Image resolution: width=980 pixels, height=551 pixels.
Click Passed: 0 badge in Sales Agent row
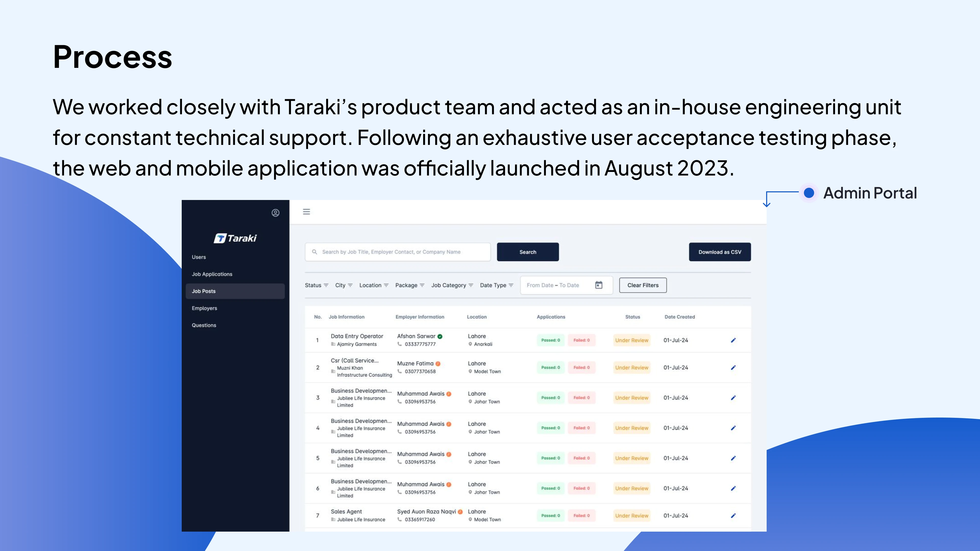550,516
